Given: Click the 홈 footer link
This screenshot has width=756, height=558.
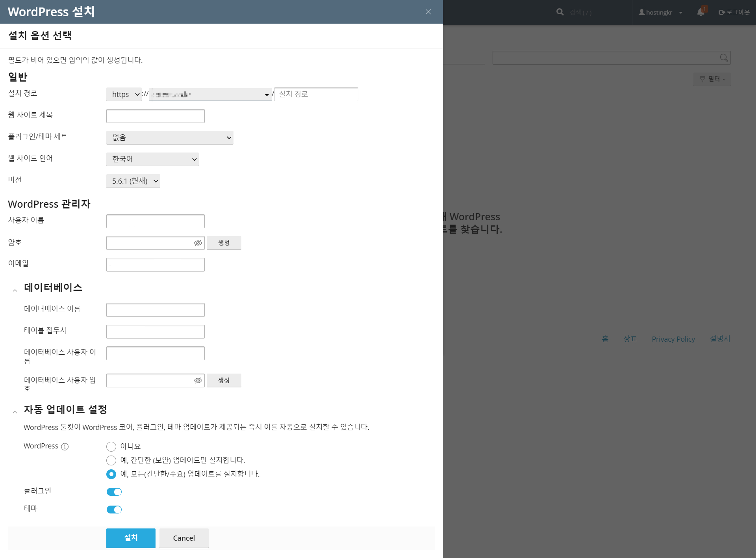Looking at the screenshot, I should pos(605,339).
